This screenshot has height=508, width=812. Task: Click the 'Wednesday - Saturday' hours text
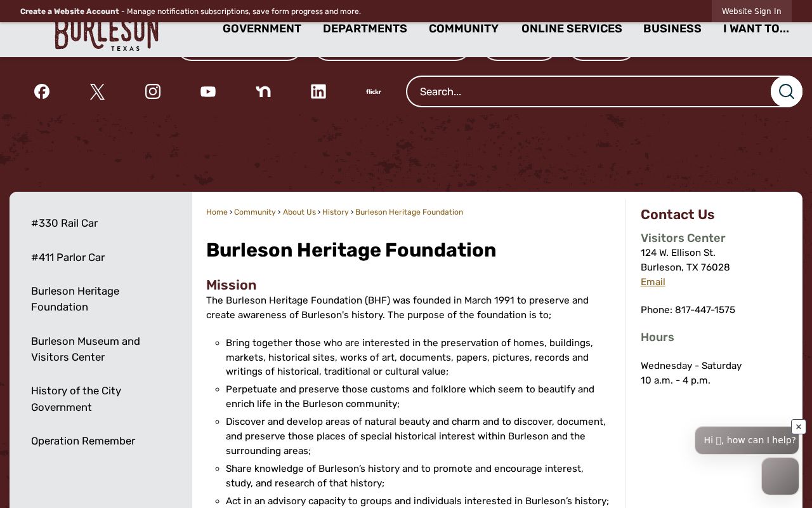[691, 366]
